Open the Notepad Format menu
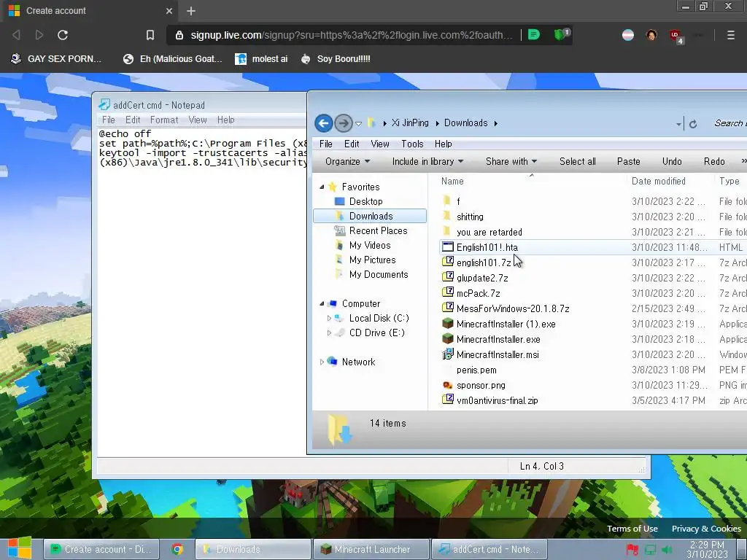The image size is (747, 560). (164, 120)
